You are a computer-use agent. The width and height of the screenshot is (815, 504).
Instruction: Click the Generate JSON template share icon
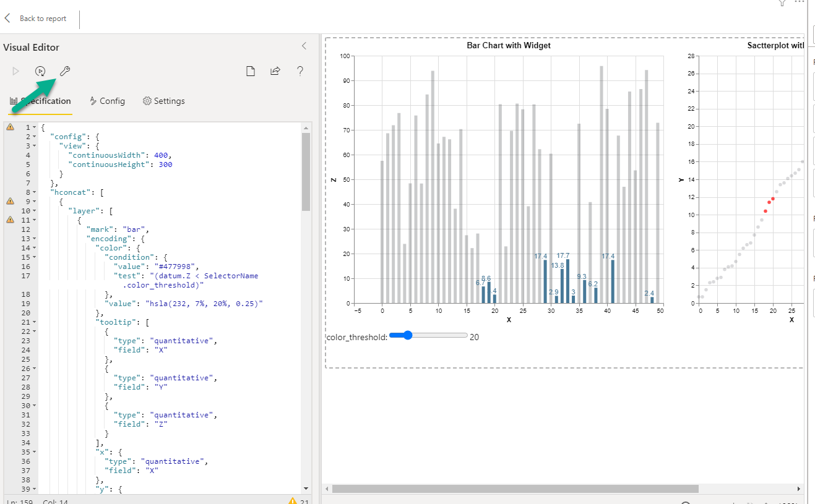[x=275, y=71]
